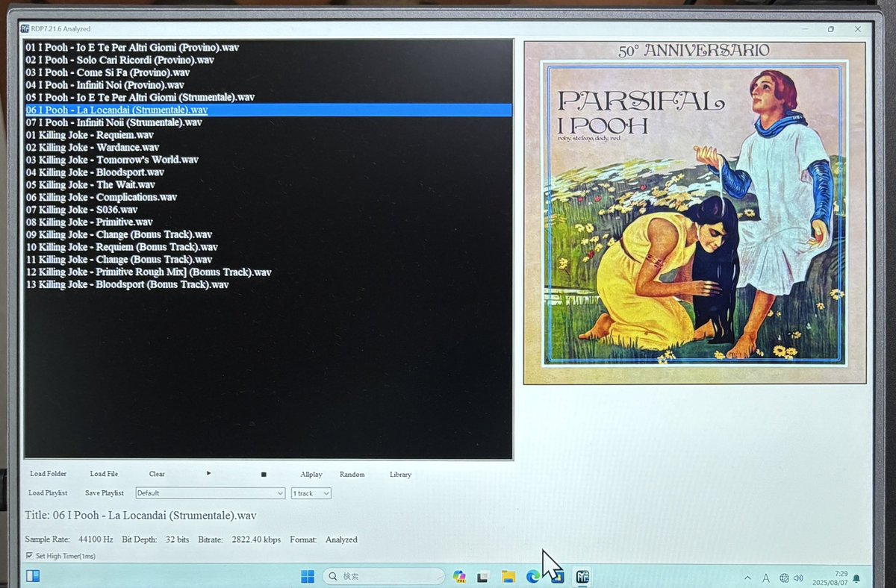Click the Load Playlist button

click(x=48, y=492)
